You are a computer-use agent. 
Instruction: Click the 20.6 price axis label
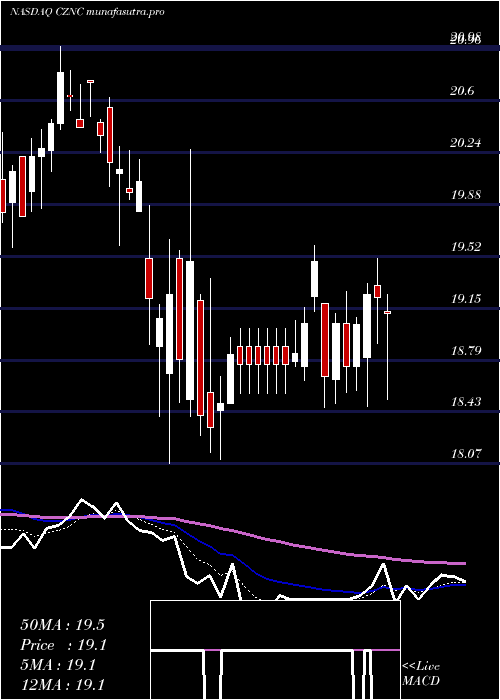(x=462, y=91)
